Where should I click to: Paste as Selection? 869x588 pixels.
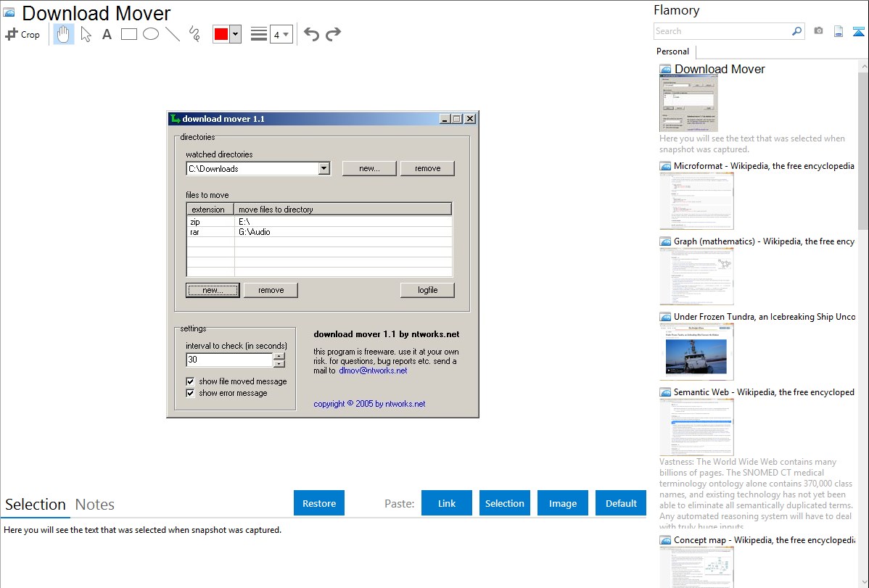504,503
